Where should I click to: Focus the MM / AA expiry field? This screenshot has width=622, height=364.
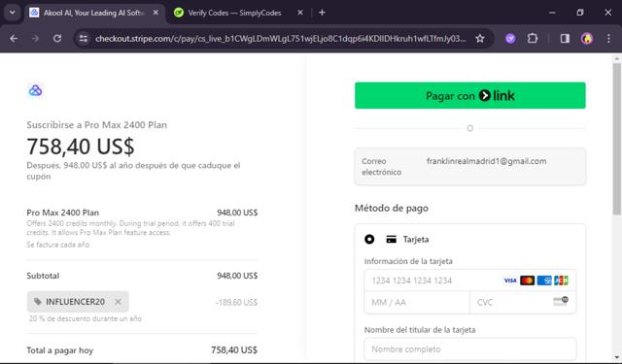click(x=417, y=303)
